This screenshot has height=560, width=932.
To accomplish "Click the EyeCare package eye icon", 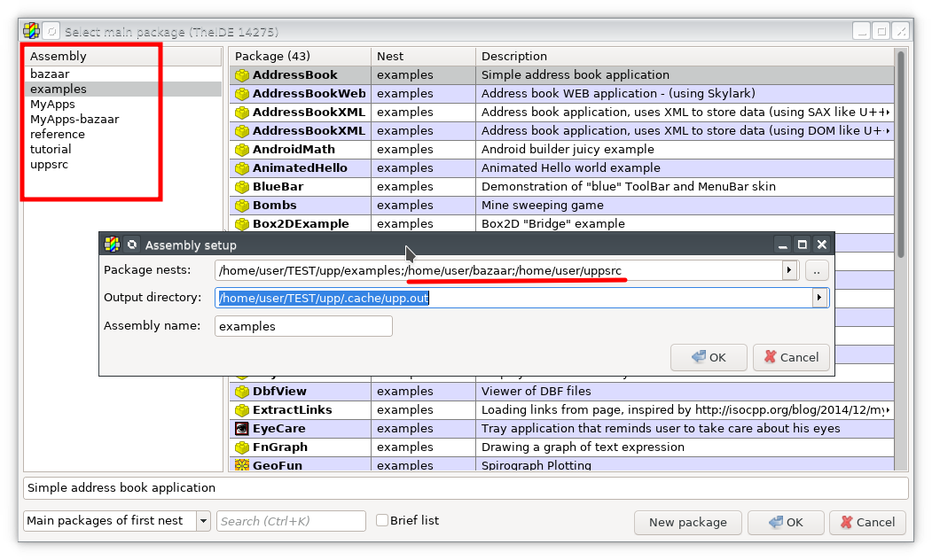I will (x=242, y=429).
